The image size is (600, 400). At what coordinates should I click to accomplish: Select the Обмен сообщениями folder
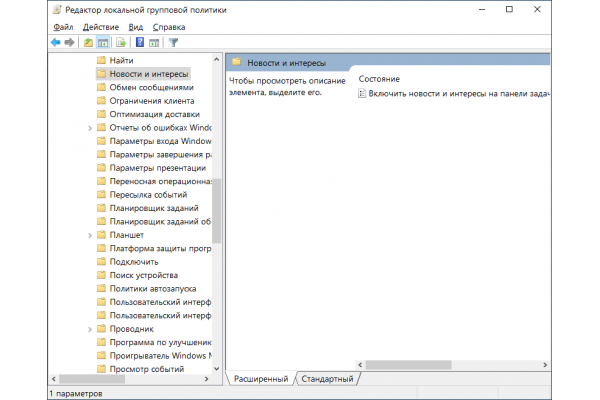[145, 87]
